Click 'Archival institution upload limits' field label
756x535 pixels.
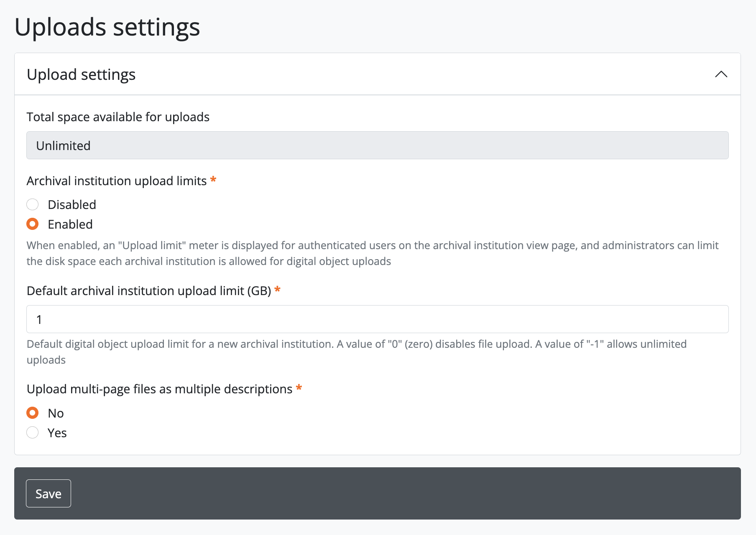coord(117,181)
